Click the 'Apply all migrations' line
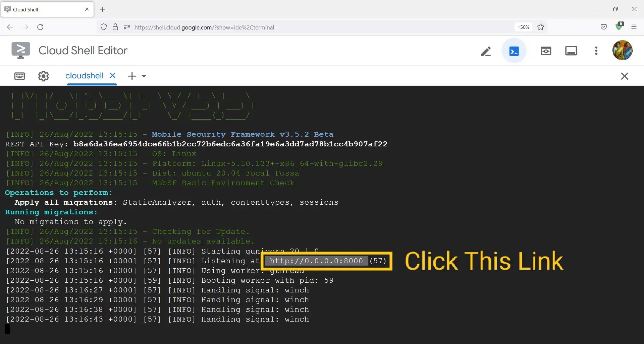This screenshot has height=344, width=644. 176,202
